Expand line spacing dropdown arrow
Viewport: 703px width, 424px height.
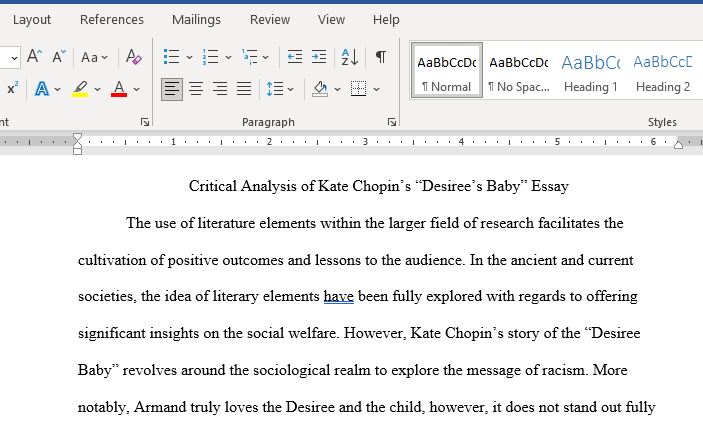291,89
